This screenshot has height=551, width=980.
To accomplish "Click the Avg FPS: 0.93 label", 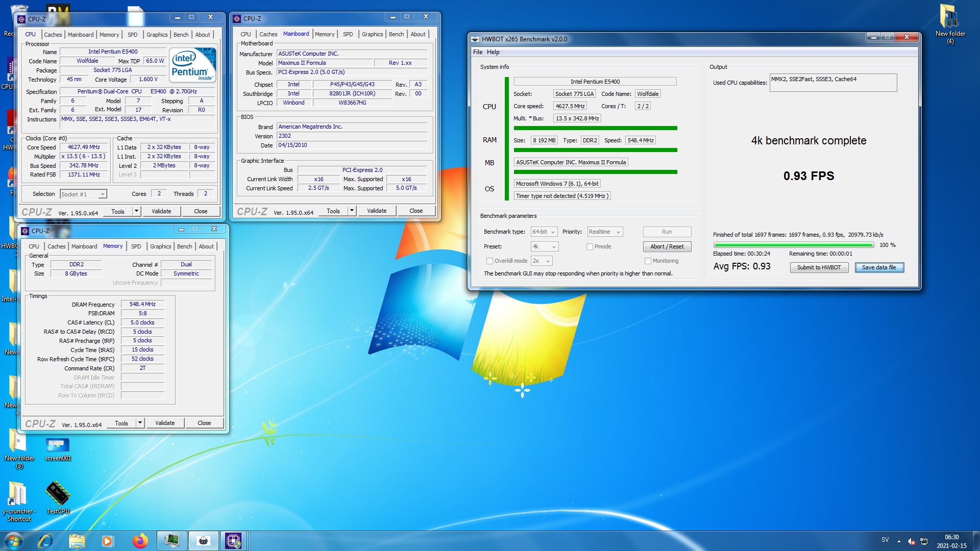I will click(x=742, y=266).
